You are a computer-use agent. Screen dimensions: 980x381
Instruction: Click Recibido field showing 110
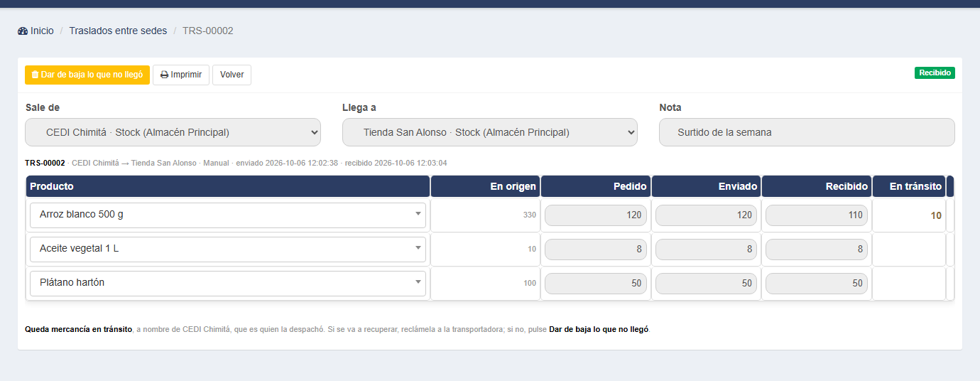click(817, 215)
